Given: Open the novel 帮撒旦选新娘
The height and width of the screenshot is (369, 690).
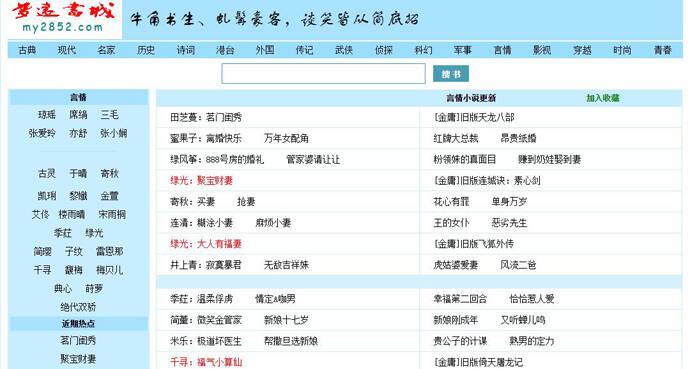Looking at the screenshot, I should pyautogui.click(x=290, y=341).
